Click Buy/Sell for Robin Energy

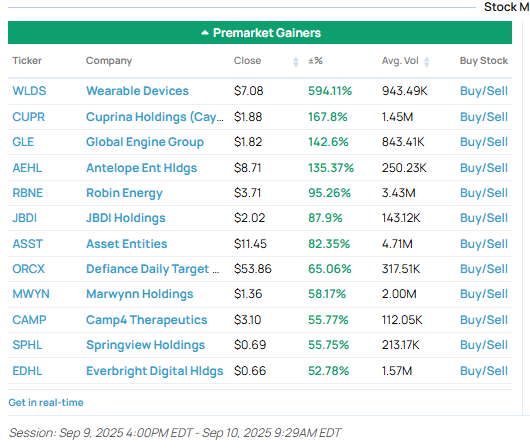click(484, 193)
